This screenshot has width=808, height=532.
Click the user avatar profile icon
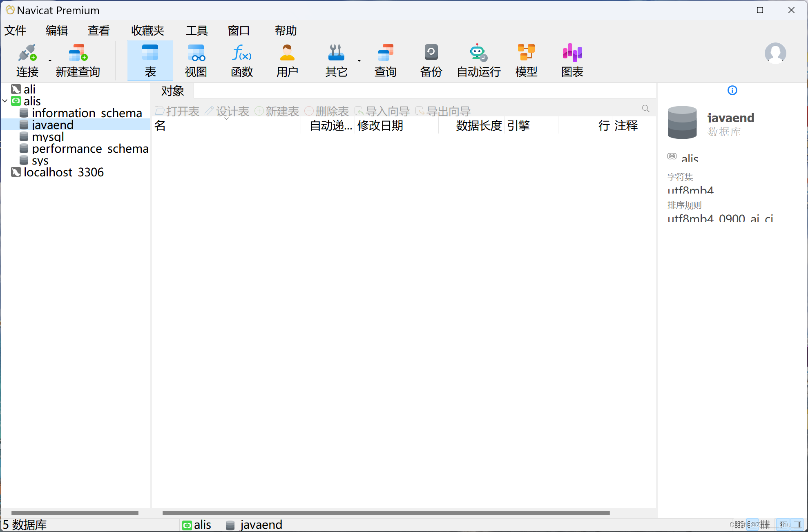(775, 53)
